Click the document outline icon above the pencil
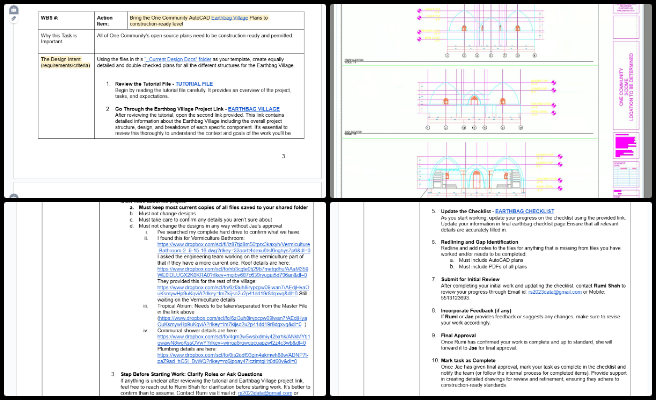Viewport: 656px width, 400px height. click(x=13, y=10)
